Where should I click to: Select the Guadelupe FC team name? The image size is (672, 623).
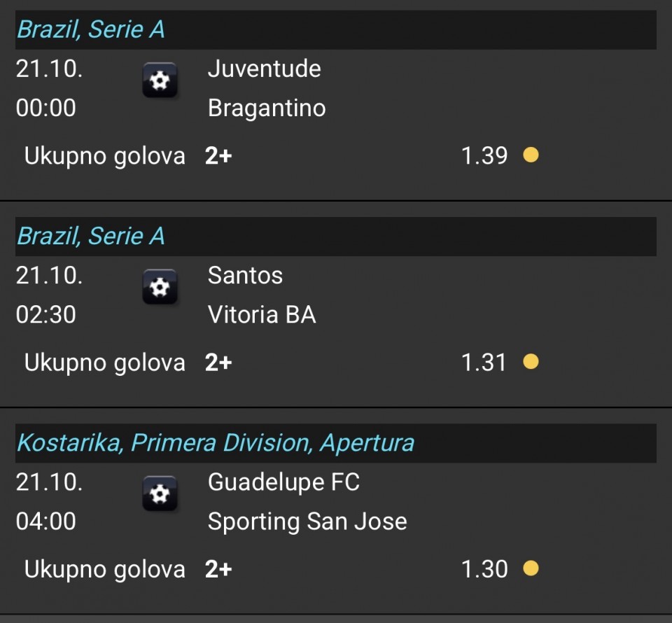(x=283, y=482)
